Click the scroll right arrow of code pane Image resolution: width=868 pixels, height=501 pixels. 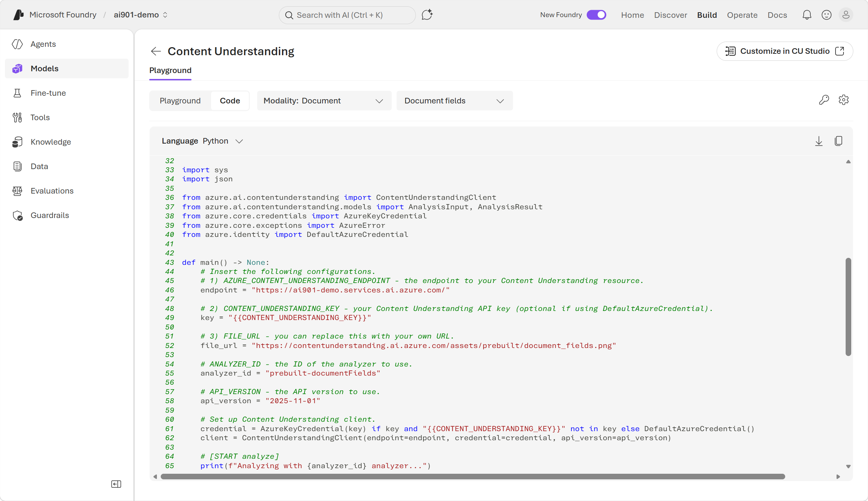pyautogui.click(x=838, y=477)
